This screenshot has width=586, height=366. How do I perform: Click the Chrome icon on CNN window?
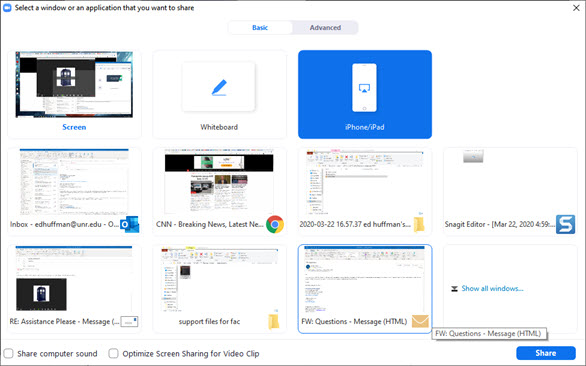275,224
